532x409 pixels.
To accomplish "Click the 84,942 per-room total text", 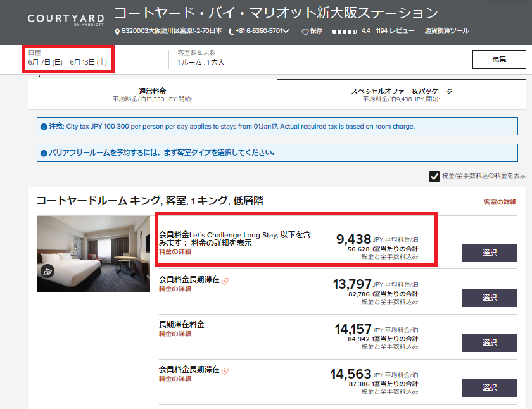I will click(x=383, y=339).
